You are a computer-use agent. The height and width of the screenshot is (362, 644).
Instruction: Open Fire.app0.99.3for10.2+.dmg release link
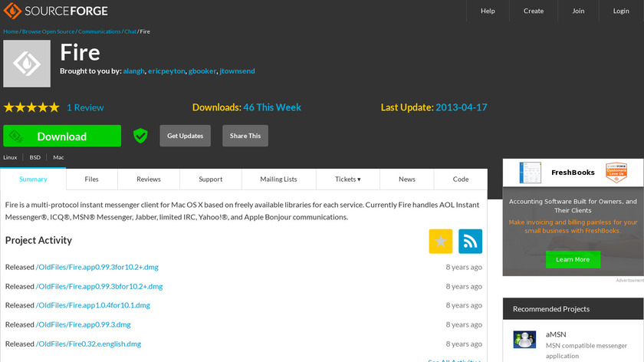click(97, 267)
